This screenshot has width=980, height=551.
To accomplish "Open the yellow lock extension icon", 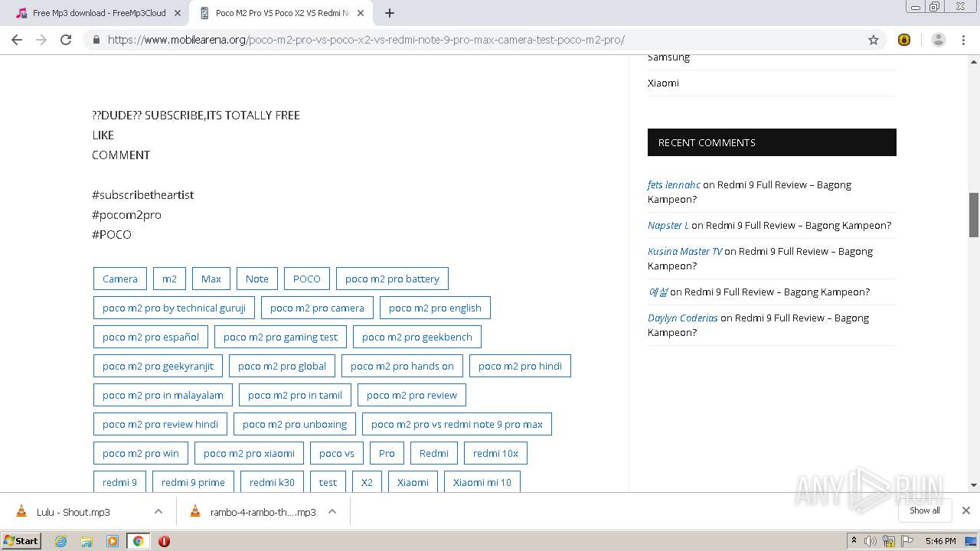I will point(904,40).
